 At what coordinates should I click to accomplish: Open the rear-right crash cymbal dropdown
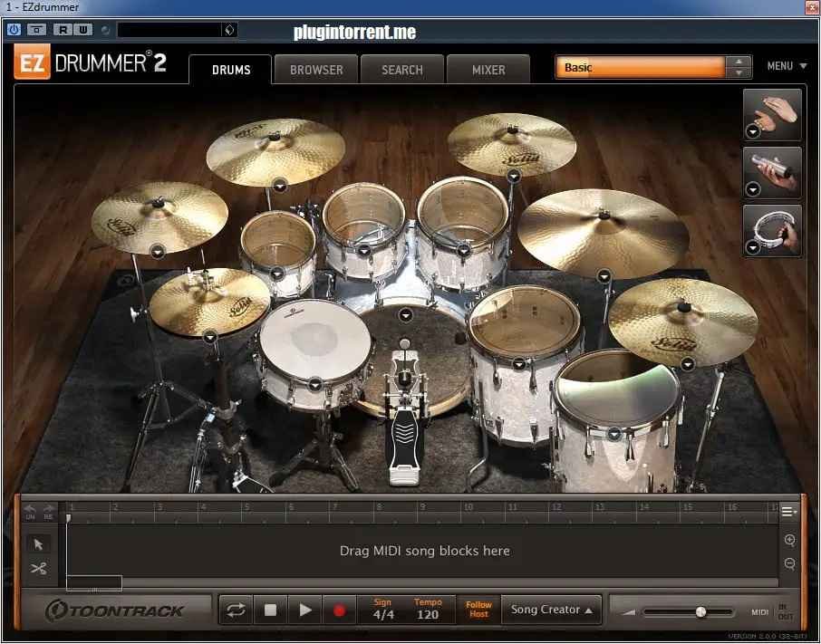click(514, 176)
